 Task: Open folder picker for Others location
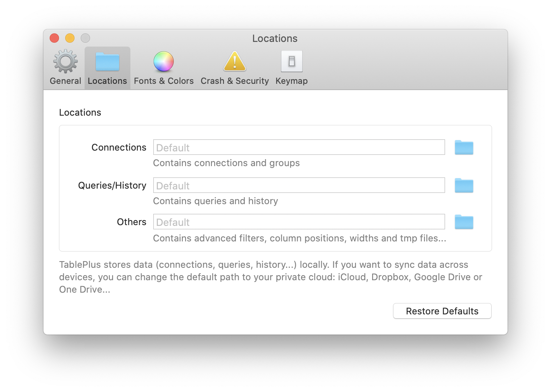click(x=464, y=222)
